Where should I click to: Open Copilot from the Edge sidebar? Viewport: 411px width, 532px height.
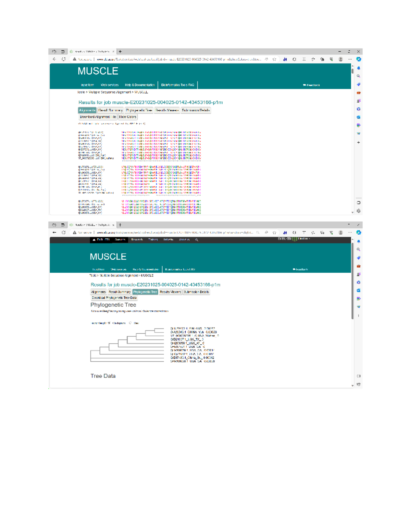coord(359,60)
